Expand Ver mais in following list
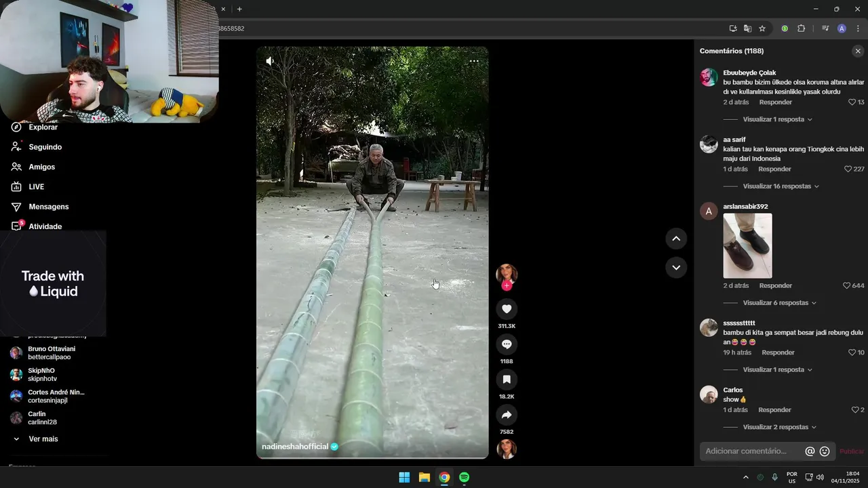The width and height of the screenshot is (868, 488). 43,439
